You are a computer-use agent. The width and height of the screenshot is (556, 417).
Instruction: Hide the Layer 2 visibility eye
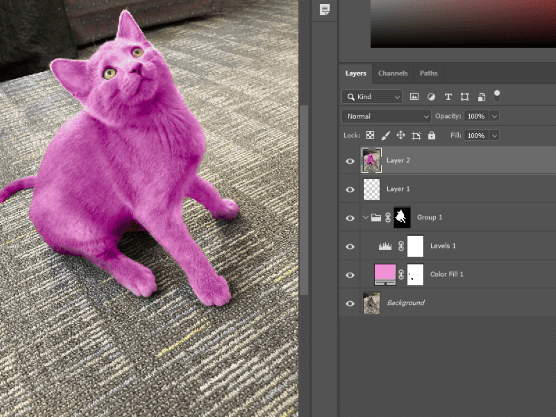click(350, 161)
